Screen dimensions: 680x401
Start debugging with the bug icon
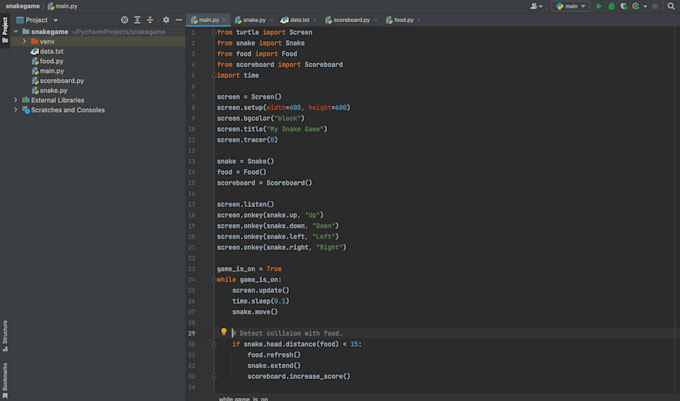click(611, 7)
